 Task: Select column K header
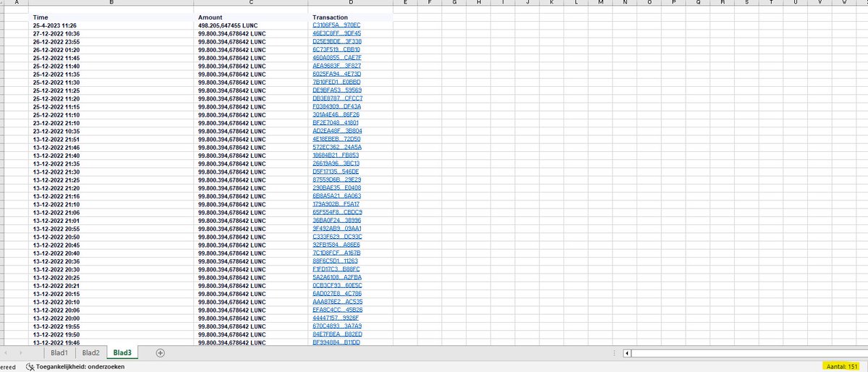[552, 4]
